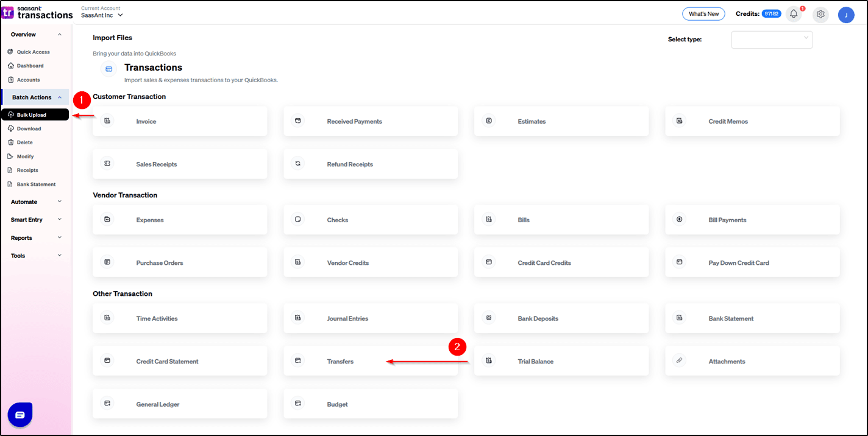
Task: Click the What's New button
Action: (x=703, y=13)
